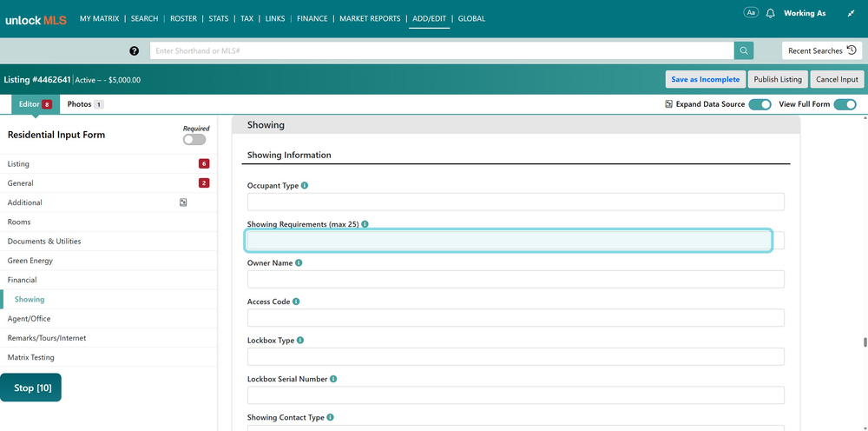Go to Green Energy section
The image size is (868, 431).
point(108,261)
